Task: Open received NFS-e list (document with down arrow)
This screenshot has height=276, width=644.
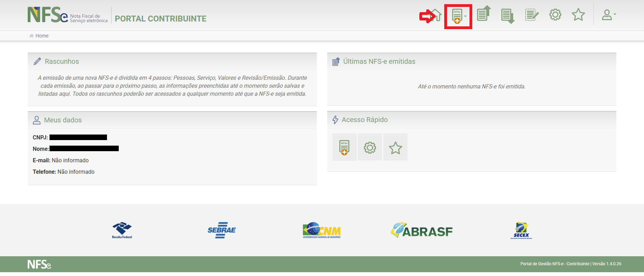Action: 508,16
